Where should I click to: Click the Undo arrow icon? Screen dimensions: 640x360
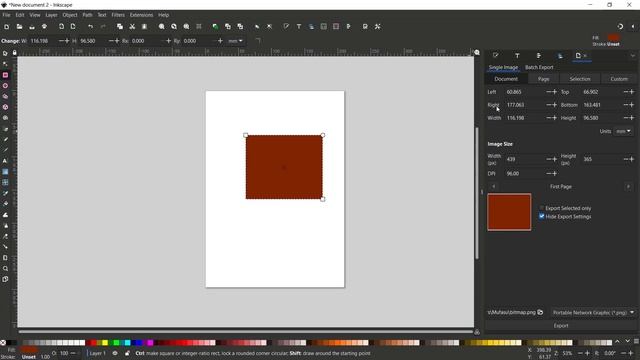pyautogui.click(x=90, y=27)
